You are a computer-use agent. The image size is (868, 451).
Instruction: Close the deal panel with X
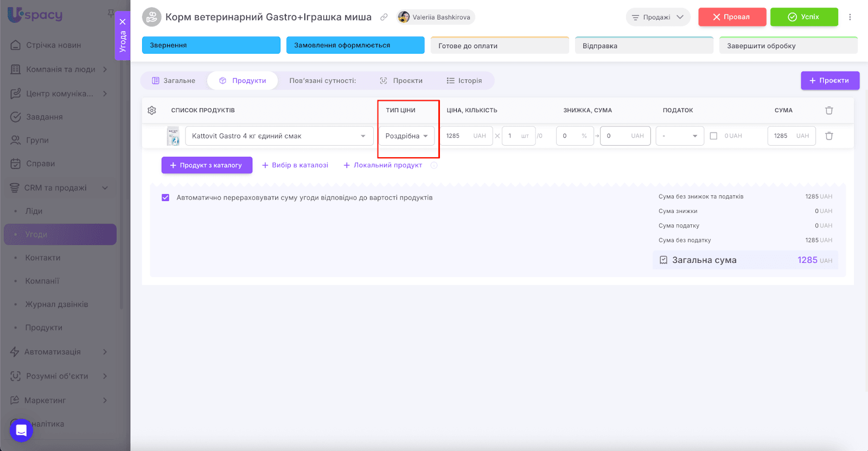[x=123, y=22]
